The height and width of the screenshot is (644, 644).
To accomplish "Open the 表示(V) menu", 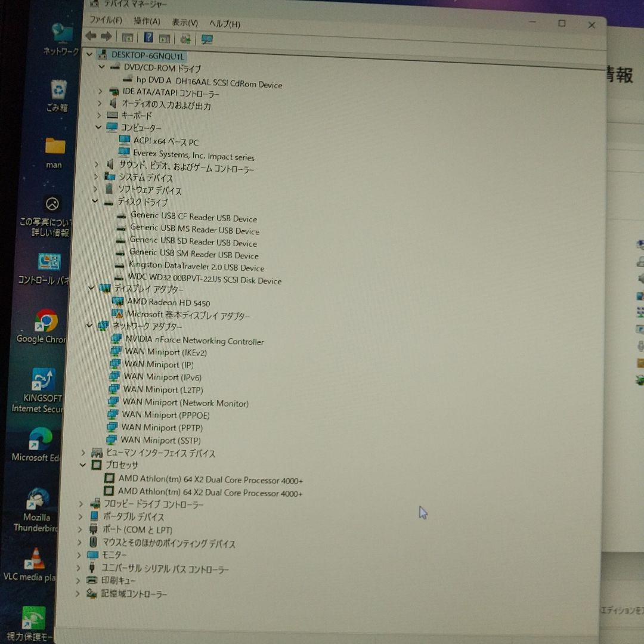I will [x=185, y=23].
